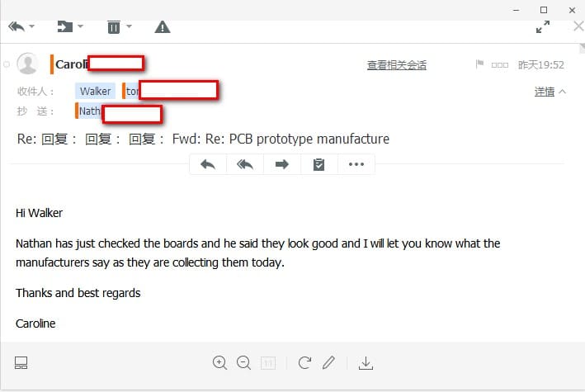Click the Walker recipient chip

pyautogui.click(x=95, y=91)
